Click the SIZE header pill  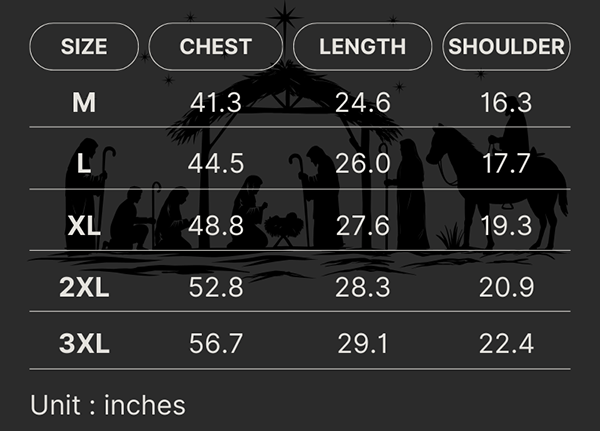[84, 46]
